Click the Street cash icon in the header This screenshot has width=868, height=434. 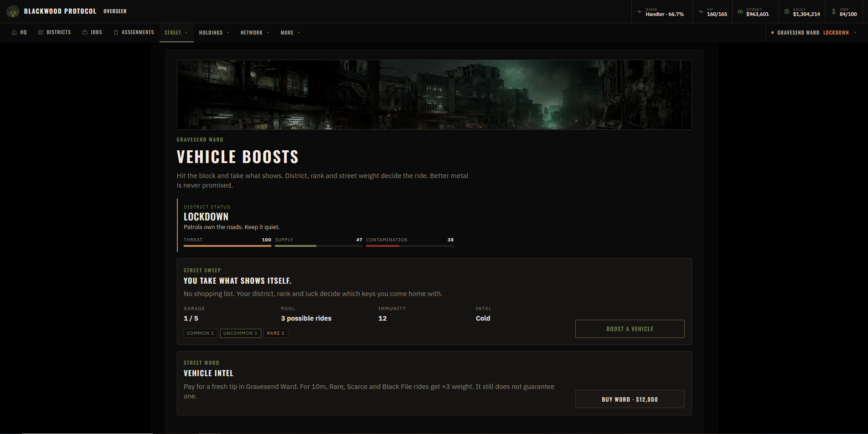tap(740, 12)
